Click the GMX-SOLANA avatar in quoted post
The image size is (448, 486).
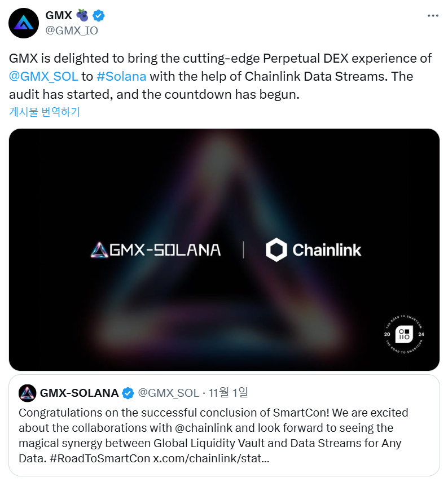coord(28,393)
